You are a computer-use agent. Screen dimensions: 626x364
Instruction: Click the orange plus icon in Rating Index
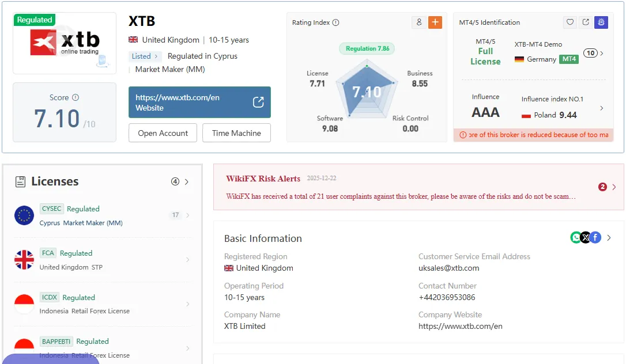[435, 22]
